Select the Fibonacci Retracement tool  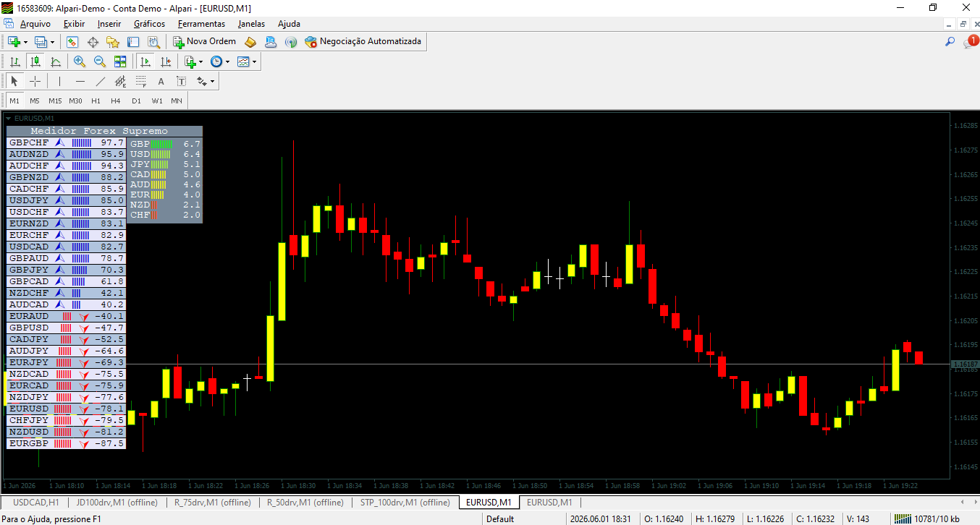[141, 82]
